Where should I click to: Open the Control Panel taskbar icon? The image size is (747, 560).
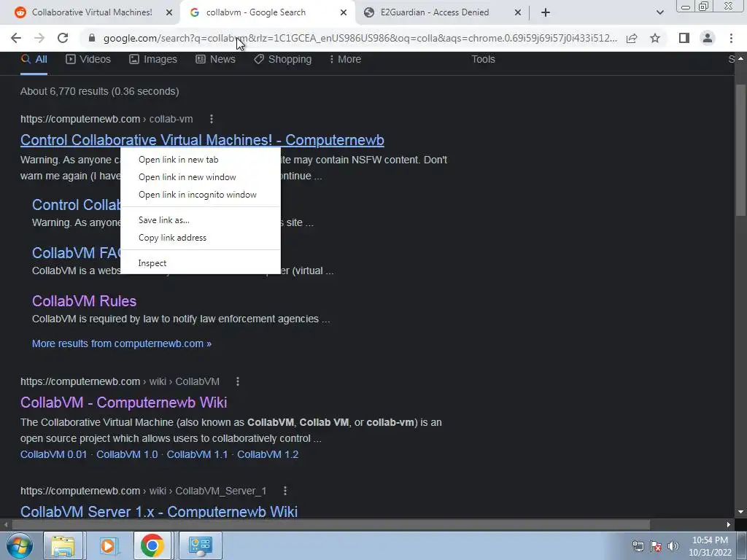pos(201,545)
